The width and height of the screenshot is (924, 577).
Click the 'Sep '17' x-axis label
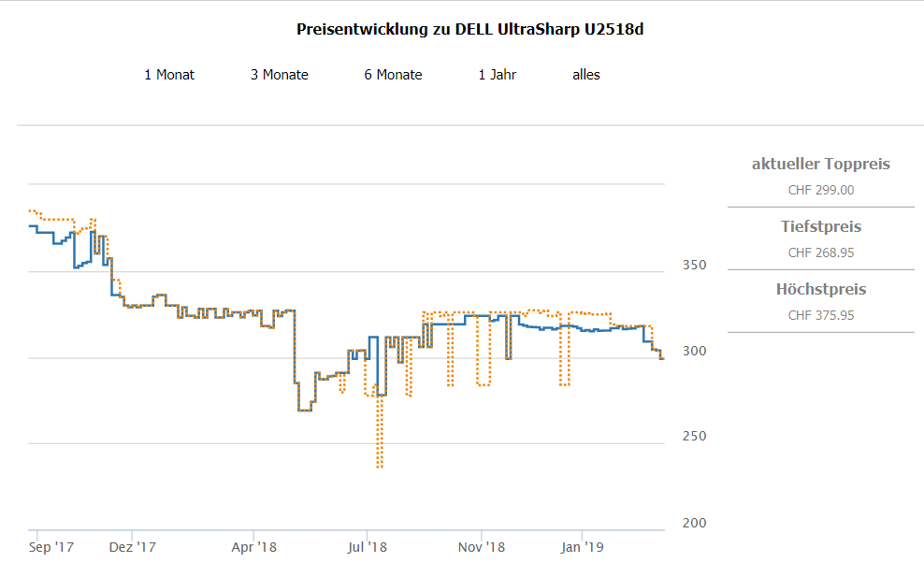[x=51, y=547]
